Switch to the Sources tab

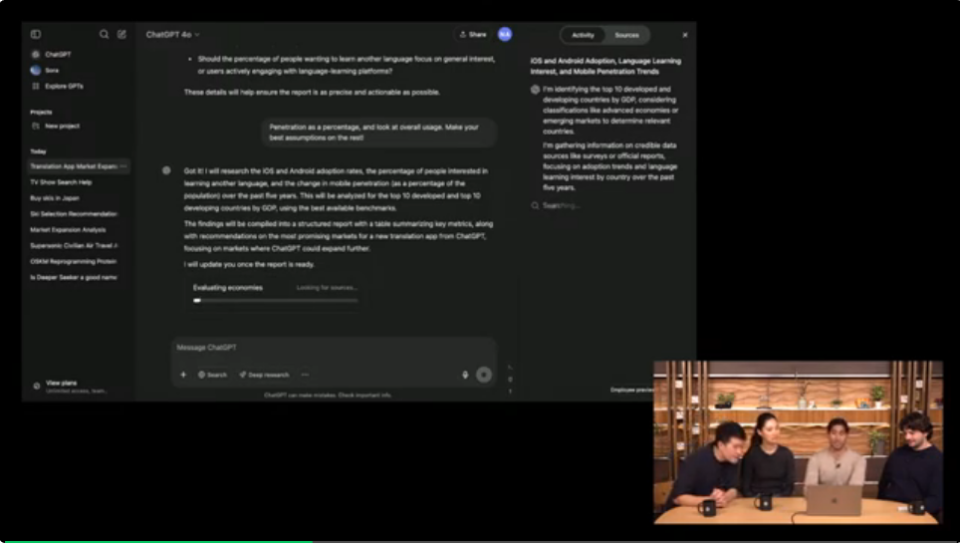[x=626, y=35]
